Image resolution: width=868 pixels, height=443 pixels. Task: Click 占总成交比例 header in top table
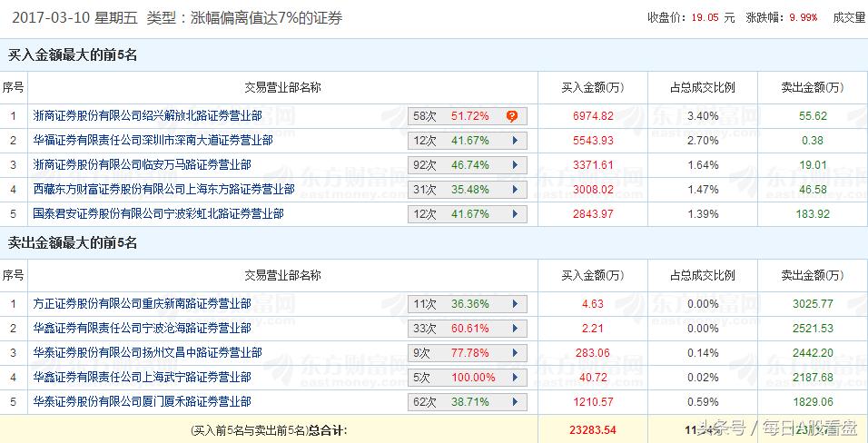[x=702, y=88]
